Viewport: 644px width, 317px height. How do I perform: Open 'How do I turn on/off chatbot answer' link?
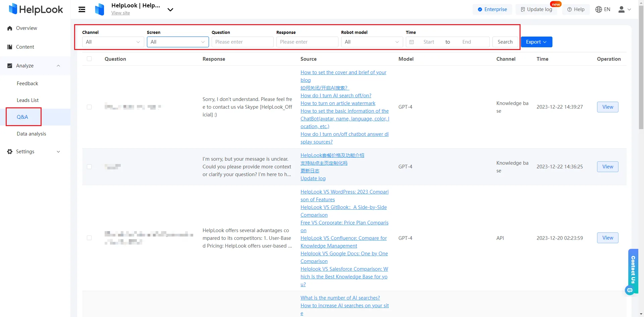(x=344, y=138)
